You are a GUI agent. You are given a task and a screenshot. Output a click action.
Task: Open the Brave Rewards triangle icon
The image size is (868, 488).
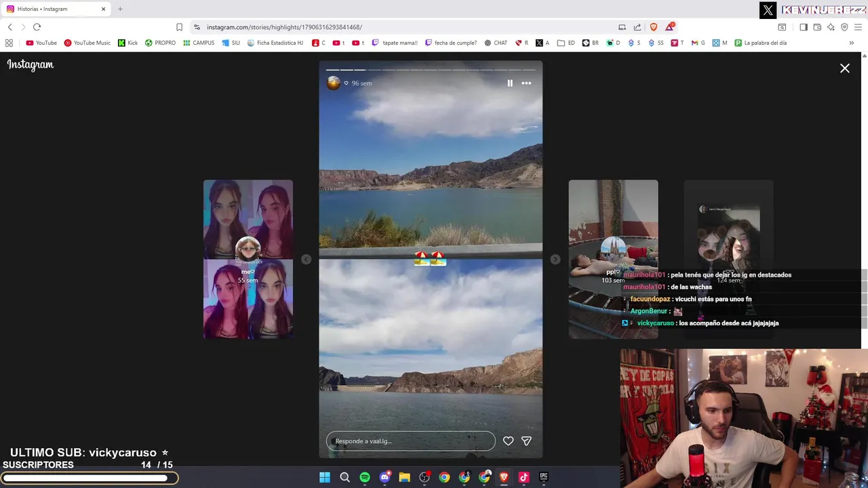[670, 27]
